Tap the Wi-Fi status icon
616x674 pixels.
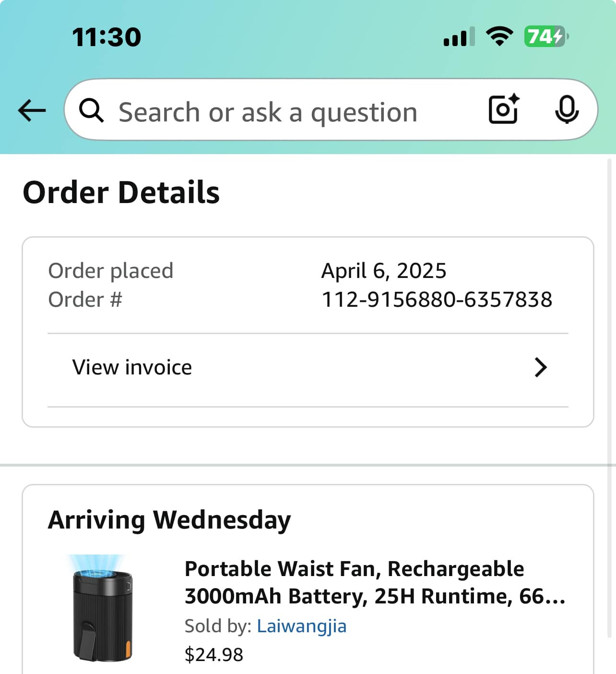(x=499, y=36)
